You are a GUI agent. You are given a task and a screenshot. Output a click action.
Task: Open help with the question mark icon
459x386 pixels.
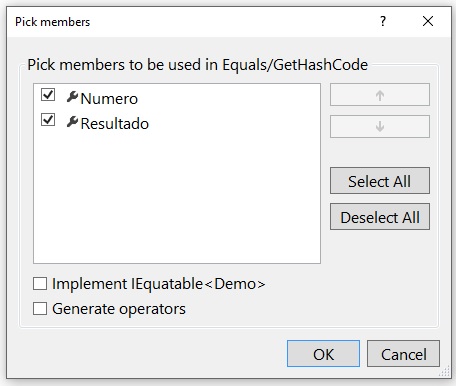(x=383, y=21)
